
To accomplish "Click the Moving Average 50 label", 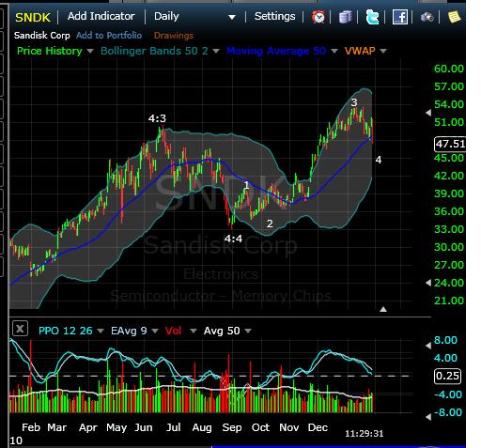I will (276, 51).
